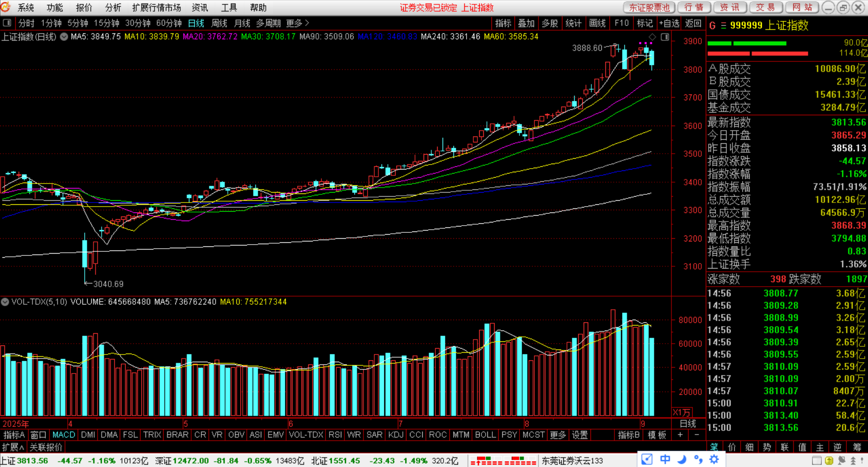Select the KDJ indicator tab
Viewport: 868px width, 467px height.
click(396, 435)
